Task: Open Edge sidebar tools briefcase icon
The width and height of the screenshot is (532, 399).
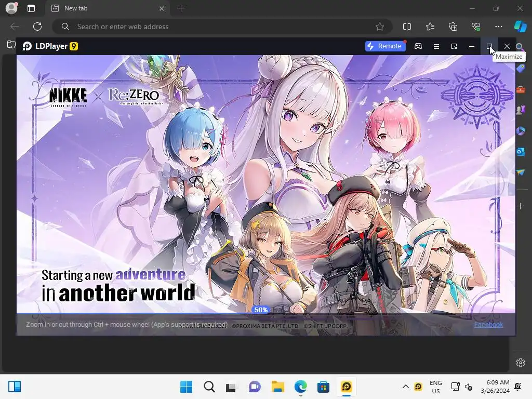Action: 521,89
